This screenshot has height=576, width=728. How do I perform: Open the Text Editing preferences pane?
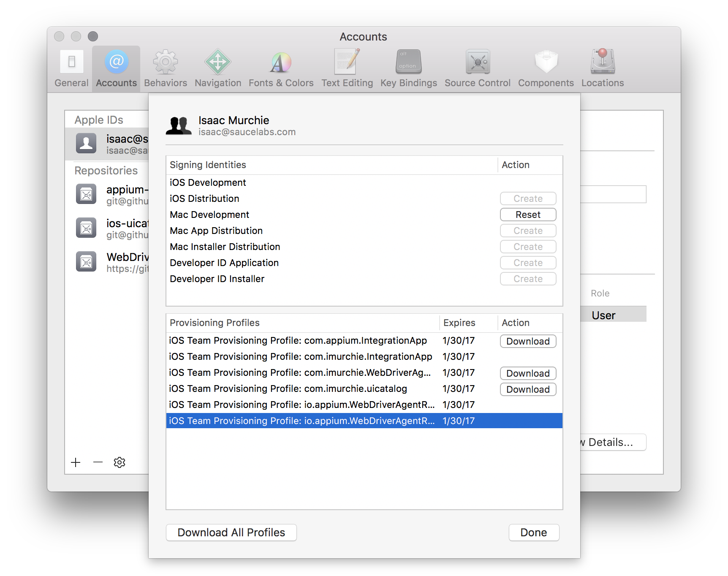[x=347, y=68]
